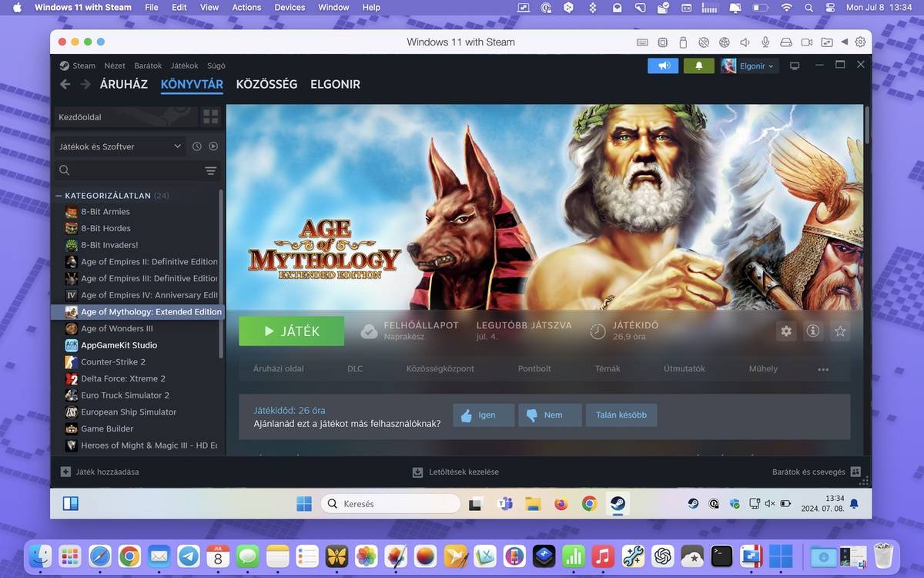
Task: Switch to the KÖZÖSSÉG tab
Action: pyautogui.click(x=266, y=84)
